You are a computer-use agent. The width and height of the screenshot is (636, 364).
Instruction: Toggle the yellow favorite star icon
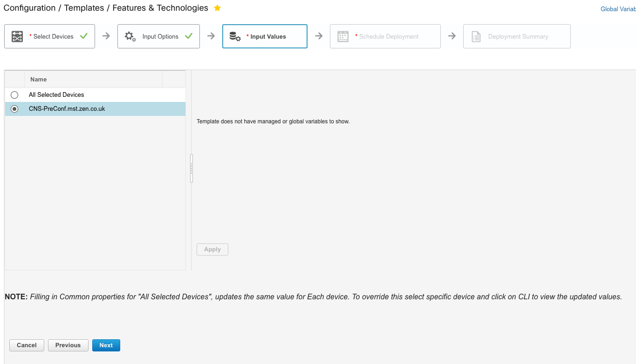pos(217,8)
